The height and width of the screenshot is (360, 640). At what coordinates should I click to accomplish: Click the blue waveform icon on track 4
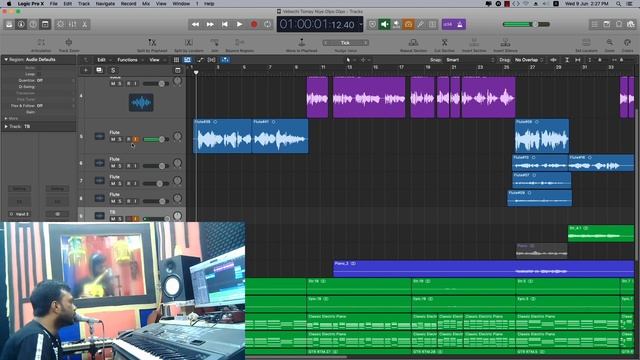(141, 102)
